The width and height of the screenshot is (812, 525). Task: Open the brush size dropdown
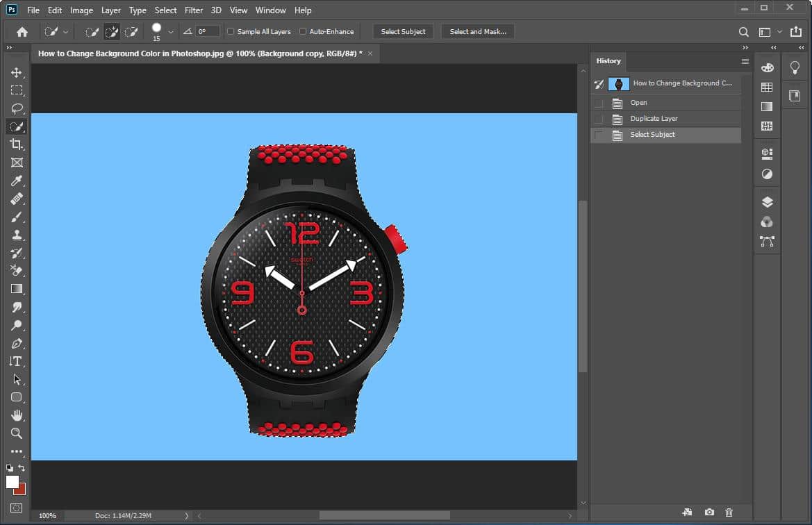click(x=170, y=31)
